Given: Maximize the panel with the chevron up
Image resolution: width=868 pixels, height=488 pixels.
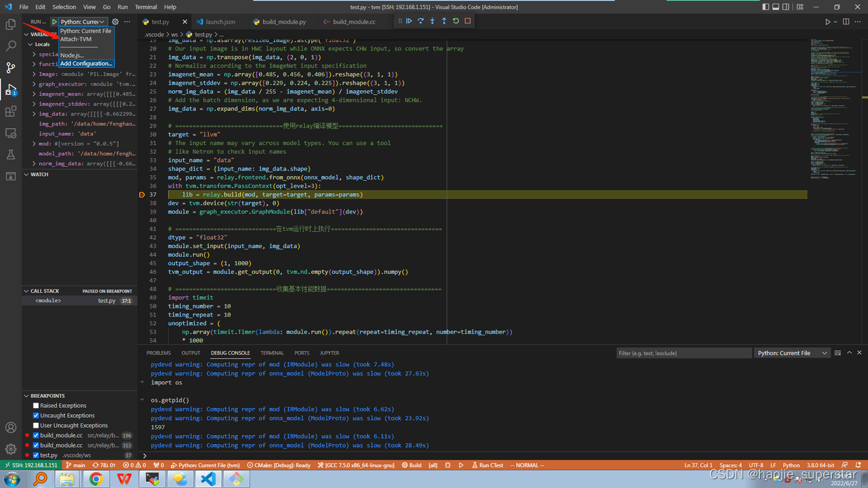Looking at the screenshot, I should (x=850, y=352).
